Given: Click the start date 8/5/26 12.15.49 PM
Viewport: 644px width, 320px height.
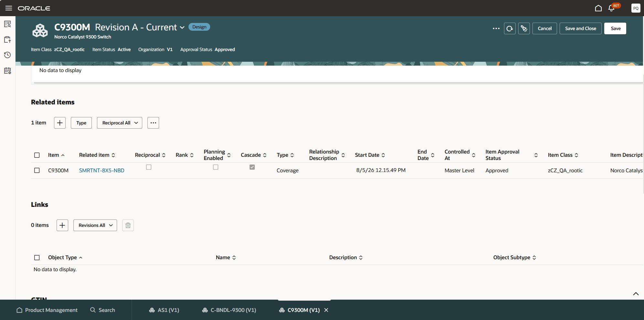Looking at the screenshot, I should (381, 170).
